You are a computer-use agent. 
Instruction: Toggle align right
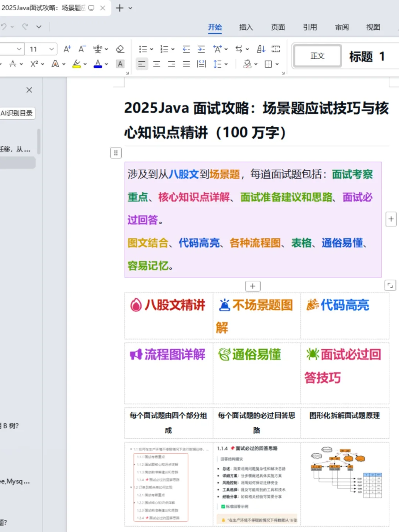point(171,64)
